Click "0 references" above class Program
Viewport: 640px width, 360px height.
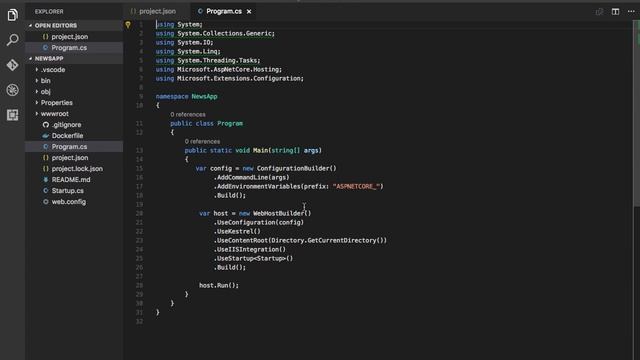coord(188,114)
